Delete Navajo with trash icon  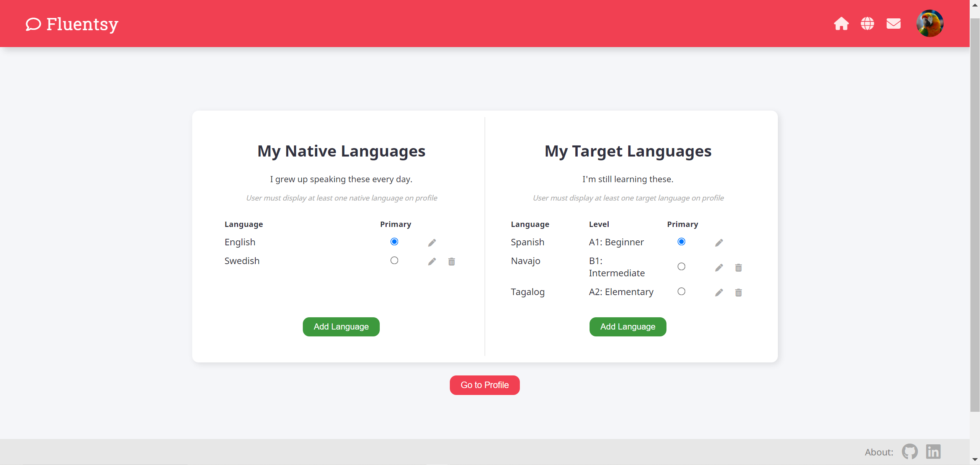pos(738,268)
